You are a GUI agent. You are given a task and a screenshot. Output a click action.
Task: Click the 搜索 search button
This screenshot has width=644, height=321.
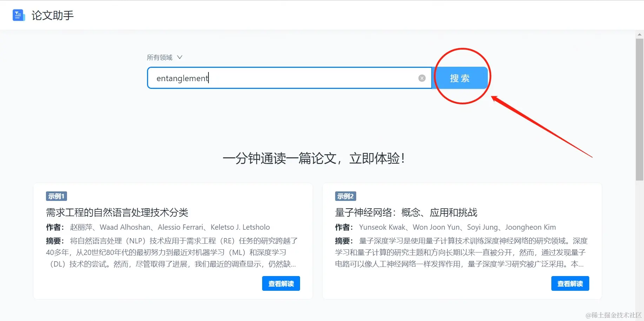click(460, 78)
